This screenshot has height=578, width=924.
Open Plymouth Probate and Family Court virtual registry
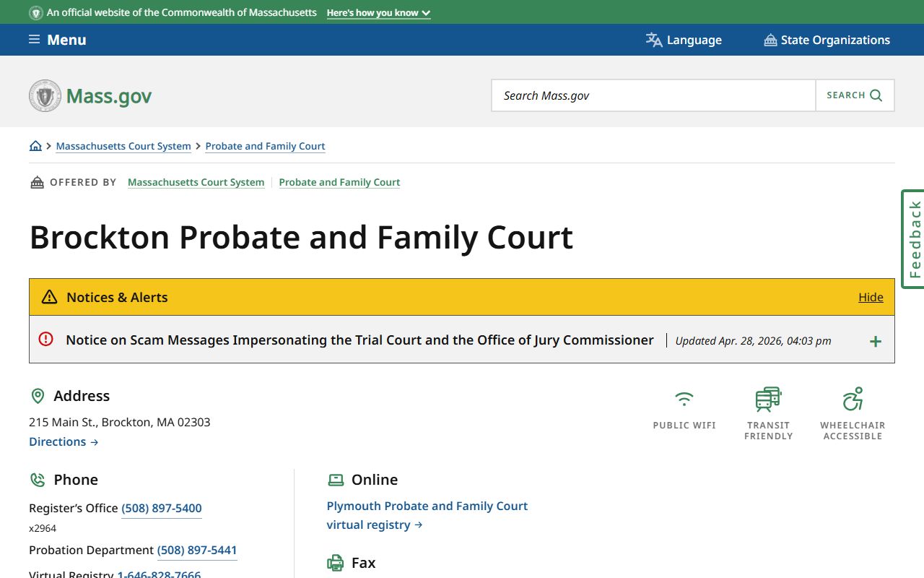tap(427, 515)
